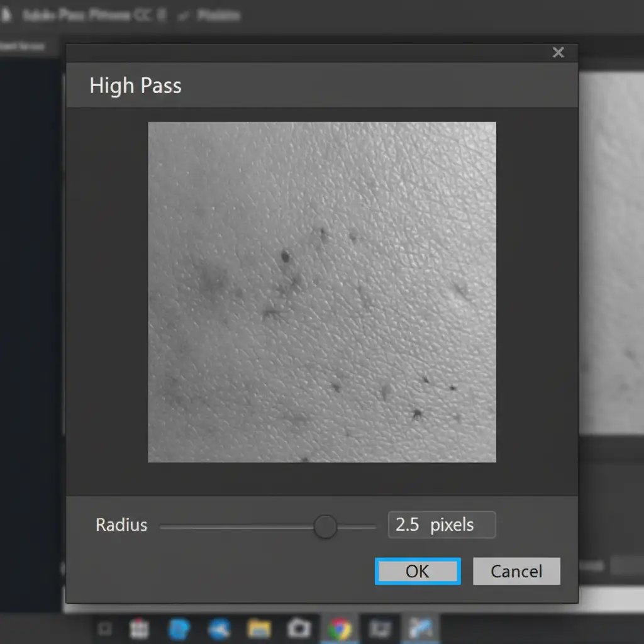644x644 pixels.
Task: Click the High Pass preview image
Action: click(x=322, y=292)
